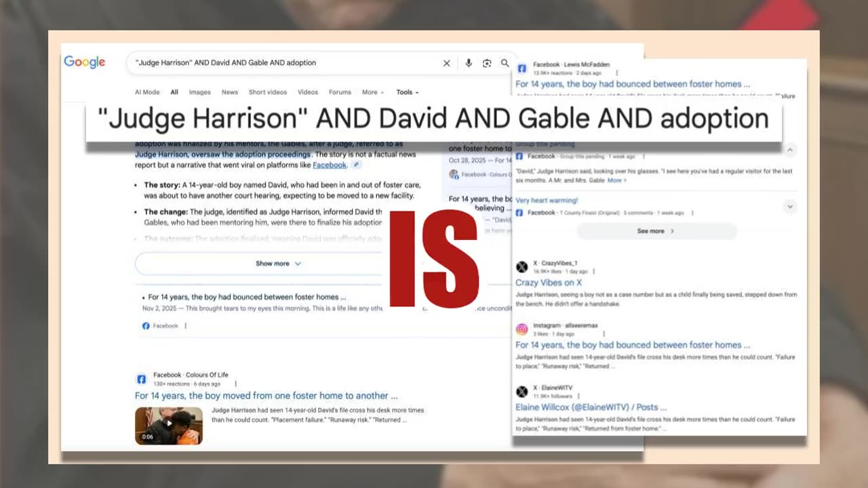The width and height of the screenshot is (868, 488).
Task: Open the Forums tab
Action: pos(340,92)
